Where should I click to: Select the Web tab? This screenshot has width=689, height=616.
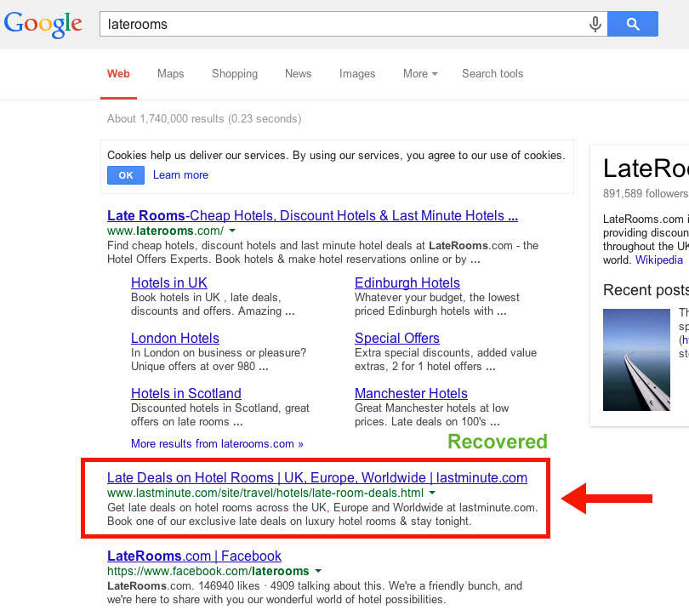tap(118, 74)
